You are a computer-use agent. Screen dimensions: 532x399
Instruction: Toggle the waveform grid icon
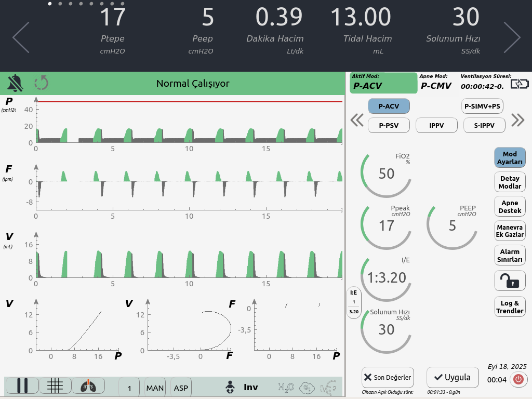coord(56,386)
